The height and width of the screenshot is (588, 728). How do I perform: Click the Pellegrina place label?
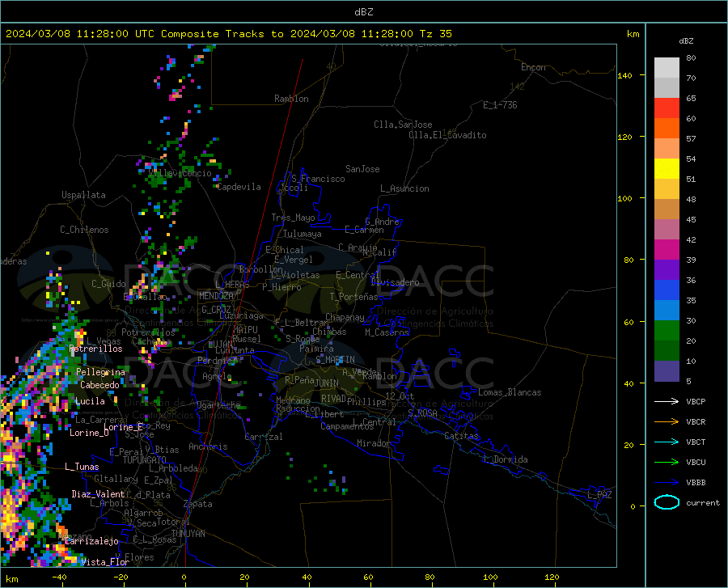101,372
